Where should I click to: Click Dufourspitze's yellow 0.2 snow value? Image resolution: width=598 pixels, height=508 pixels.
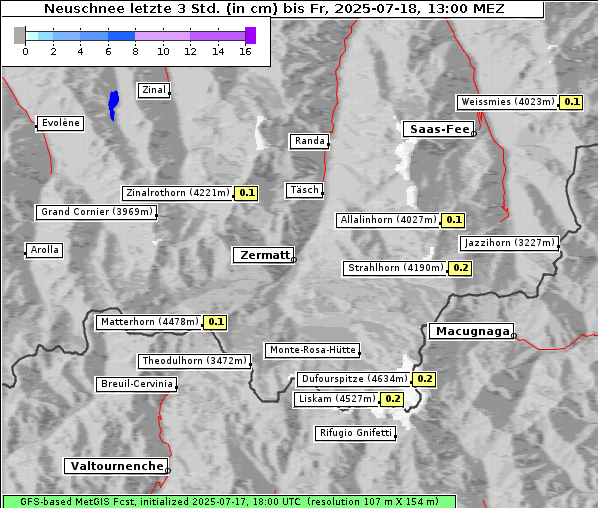click(x=424, y=379)
